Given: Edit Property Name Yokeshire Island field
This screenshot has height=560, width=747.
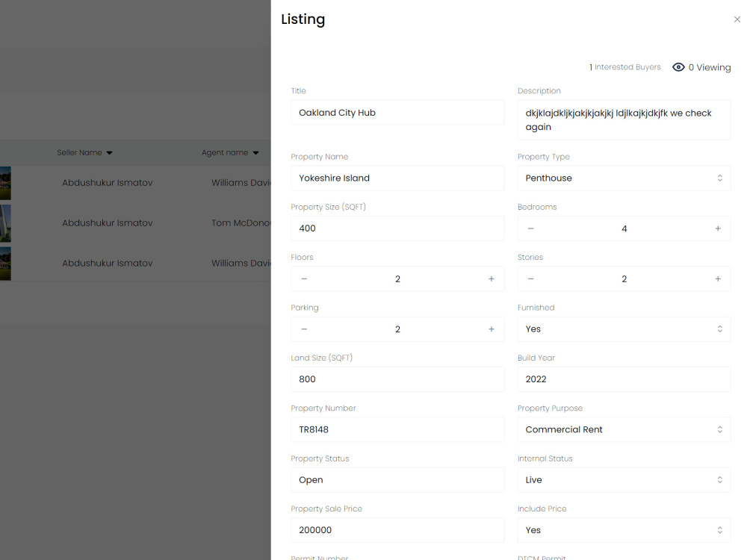Looking at the screenshot, I should pyautogui.click(x=397, y=178).
